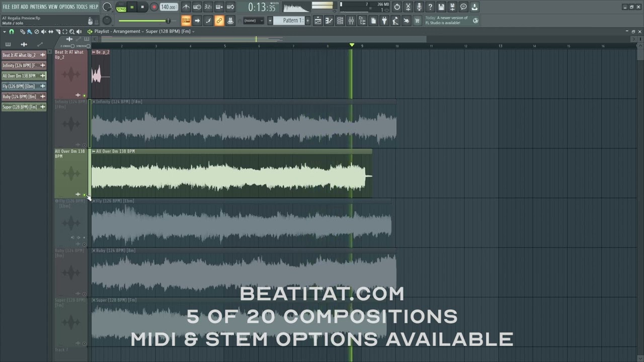Open the Channel rack view icon
Image resolution: width=644 pixels, height=362 pixels.
pos(340,21)
